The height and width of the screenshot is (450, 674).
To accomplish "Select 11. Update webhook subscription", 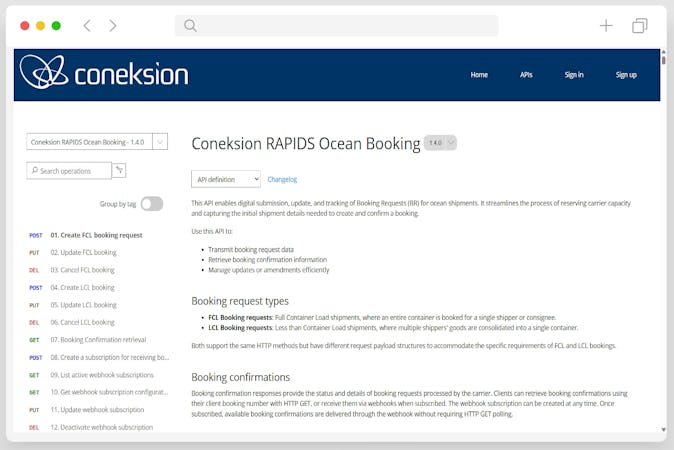I will [x=97, y=410].
